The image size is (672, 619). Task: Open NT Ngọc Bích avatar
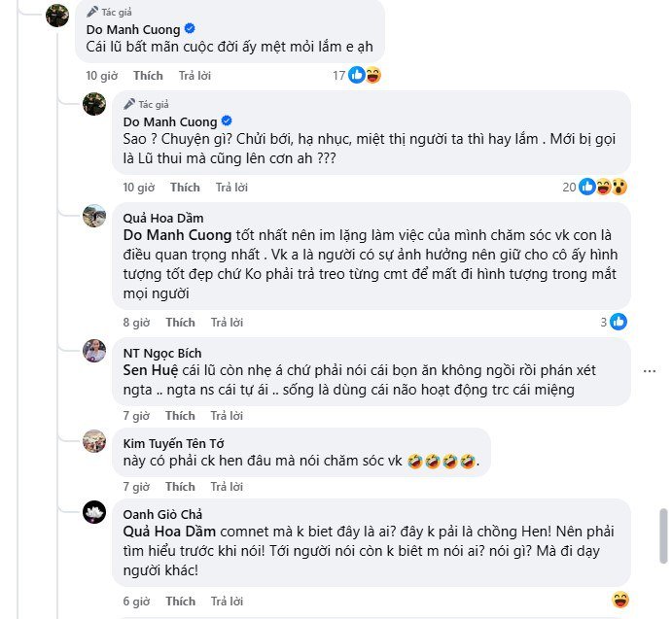pos(94,352)
